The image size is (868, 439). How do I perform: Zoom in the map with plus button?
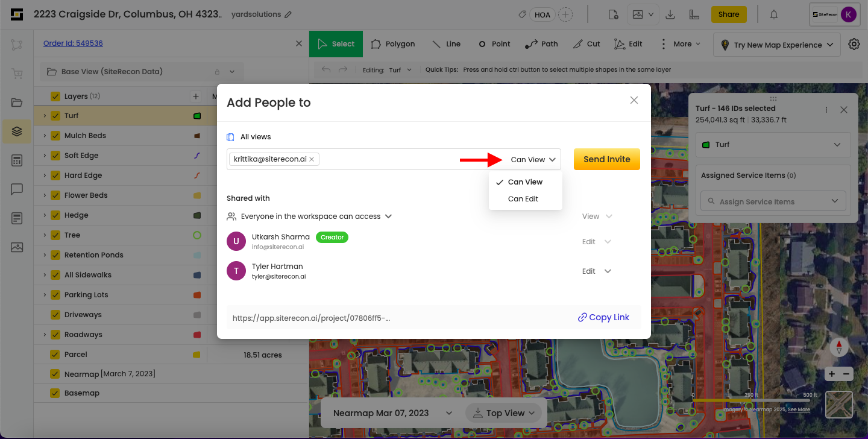[x=832, y=374]
